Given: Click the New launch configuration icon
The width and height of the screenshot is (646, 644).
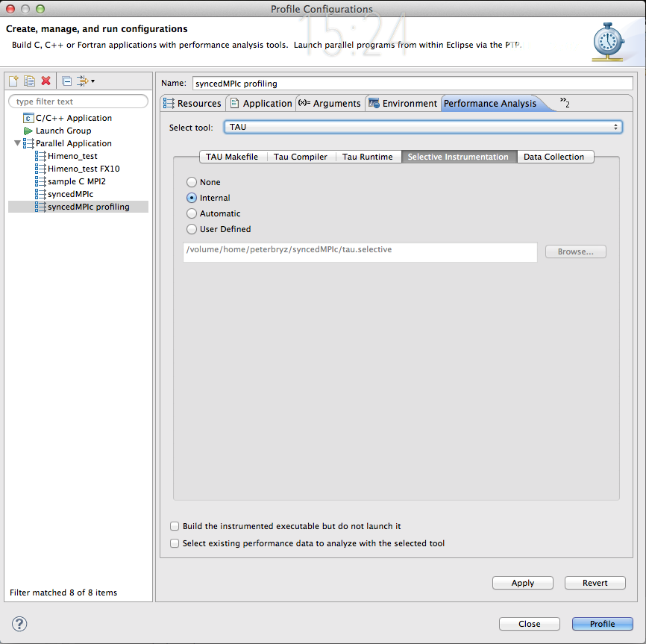Looking at the screenshot, I should tap(13, 81).
